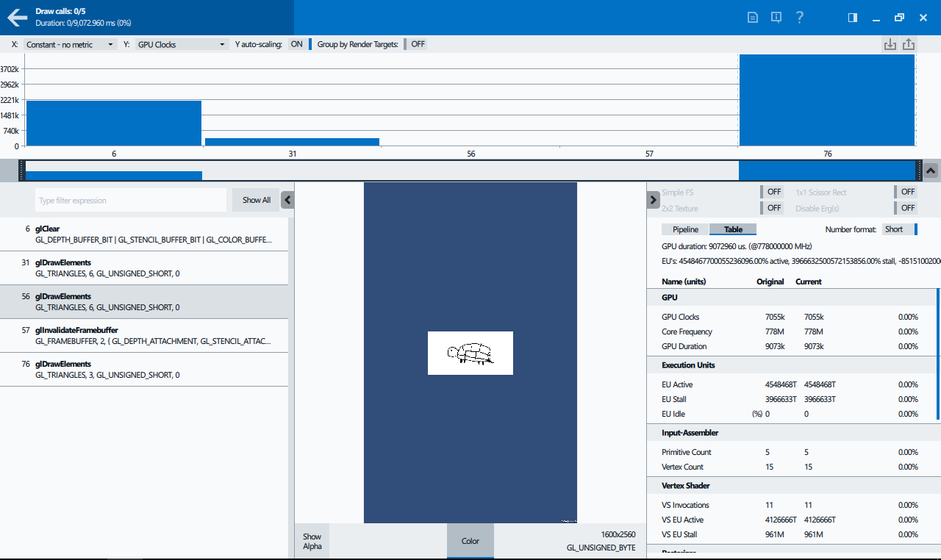
Task: Switch to the Pipeline tab
Action: click(x=685, y=229)
